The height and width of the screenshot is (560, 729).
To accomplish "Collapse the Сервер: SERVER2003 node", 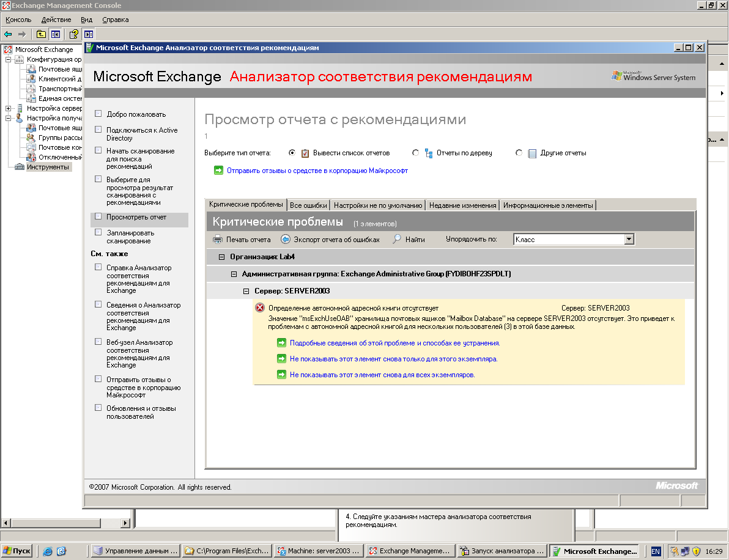I will [x=246, y=292].
